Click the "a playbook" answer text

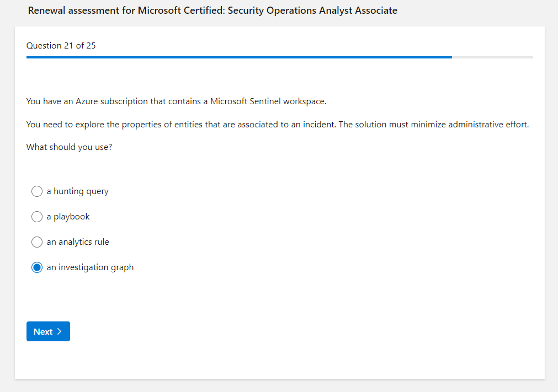click(68, 217)
